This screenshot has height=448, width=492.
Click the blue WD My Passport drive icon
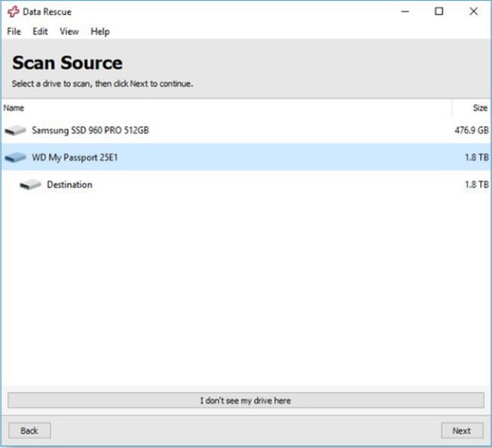(x=15, y=157)
